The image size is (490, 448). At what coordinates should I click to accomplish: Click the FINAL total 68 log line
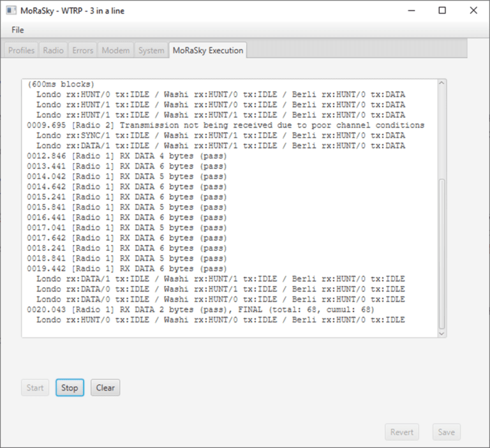(200, 310)
